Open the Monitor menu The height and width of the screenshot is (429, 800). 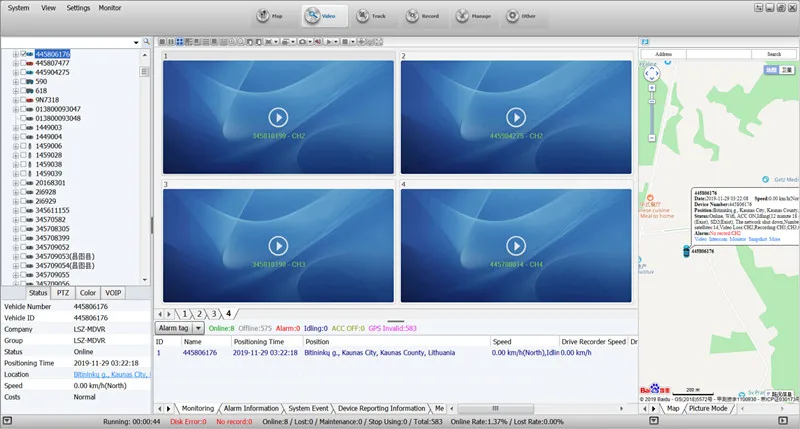point(110,8)
